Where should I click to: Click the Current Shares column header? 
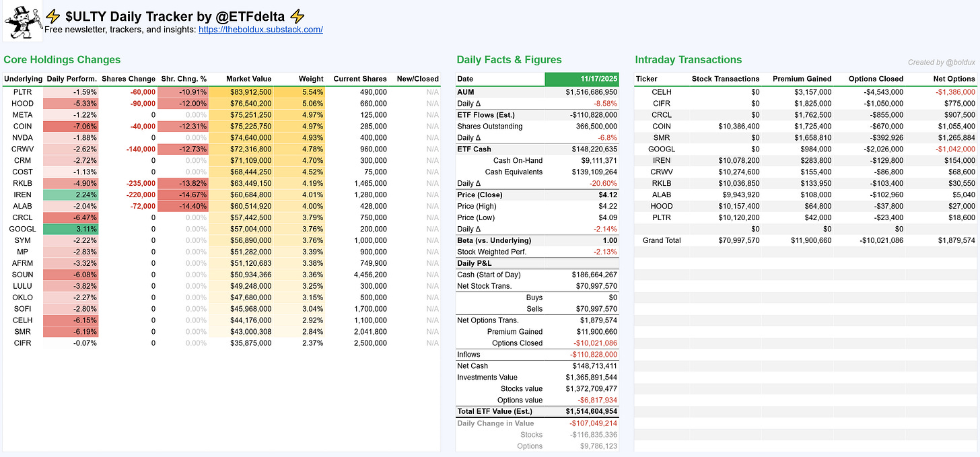360,79
